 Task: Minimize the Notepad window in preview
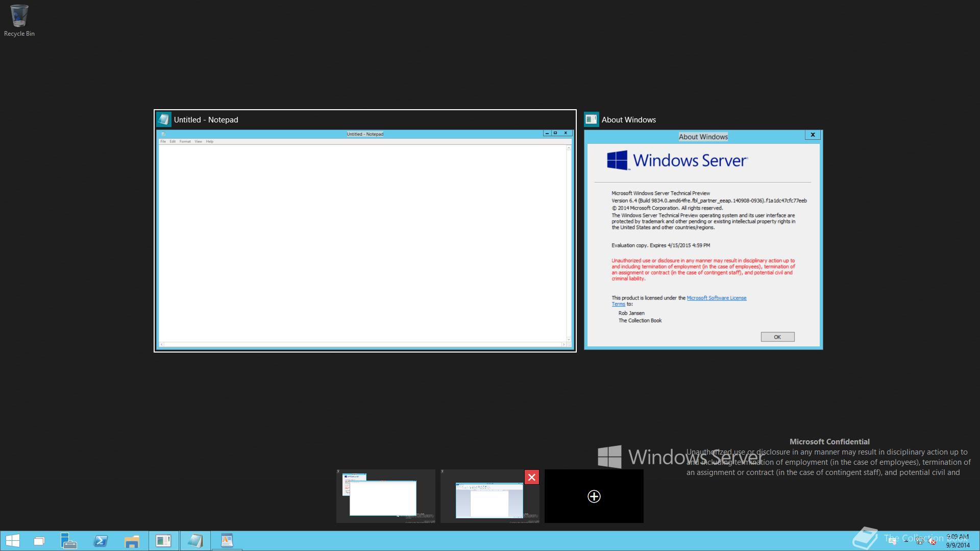[547, 133]
